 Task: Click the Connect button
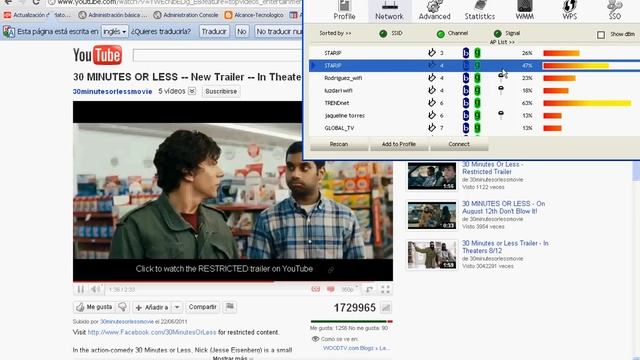(x=459, y=144)
